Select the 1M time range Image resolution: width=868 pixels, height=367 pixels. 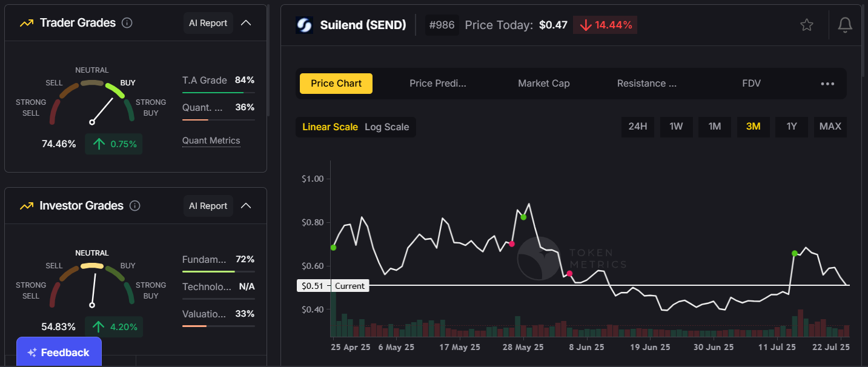715,127
